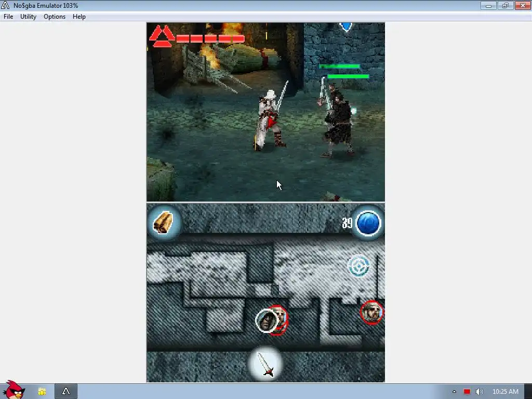Click the Show desktop strip beside the clock

528,392
